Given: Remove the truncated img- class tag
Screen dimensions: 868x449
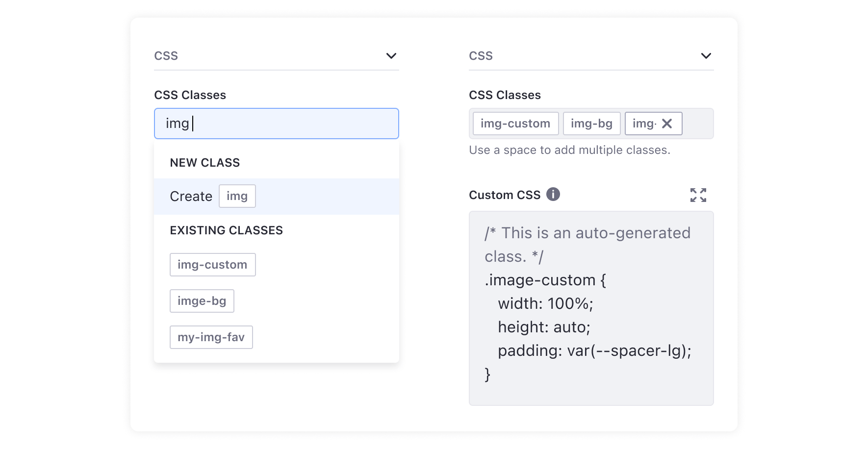Looking at the screenshot, I should [666, 124].
